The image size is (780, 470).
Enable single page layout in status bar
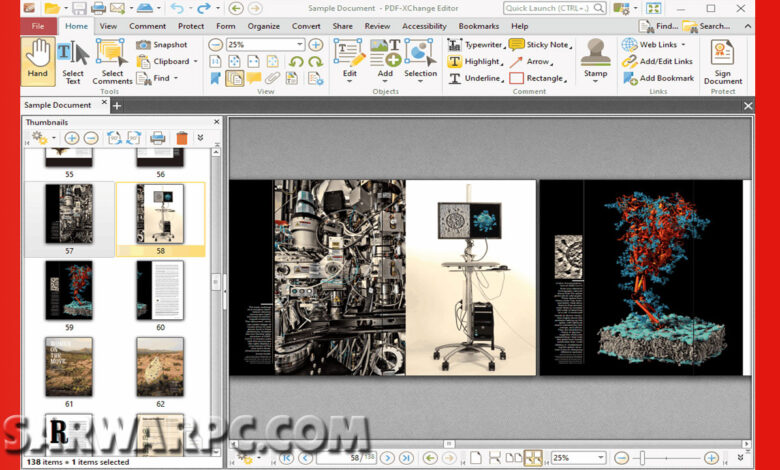click(x=476, y=458)
